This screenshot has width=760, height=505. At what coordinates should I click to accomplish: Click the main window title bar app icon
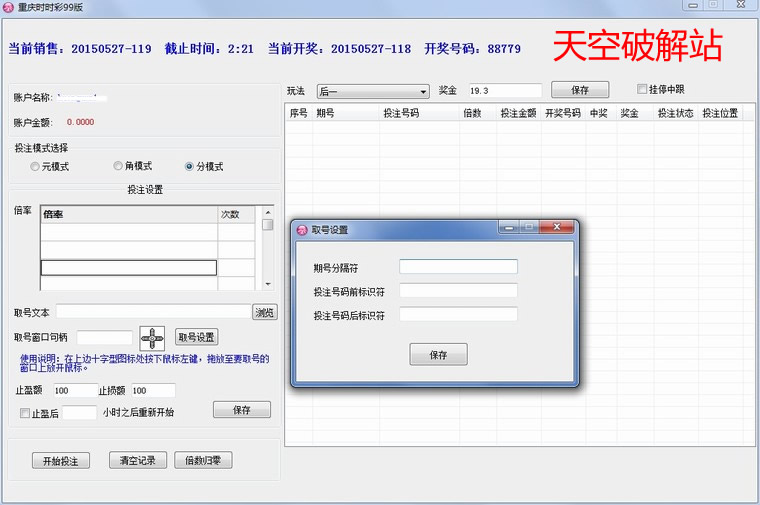9,7
